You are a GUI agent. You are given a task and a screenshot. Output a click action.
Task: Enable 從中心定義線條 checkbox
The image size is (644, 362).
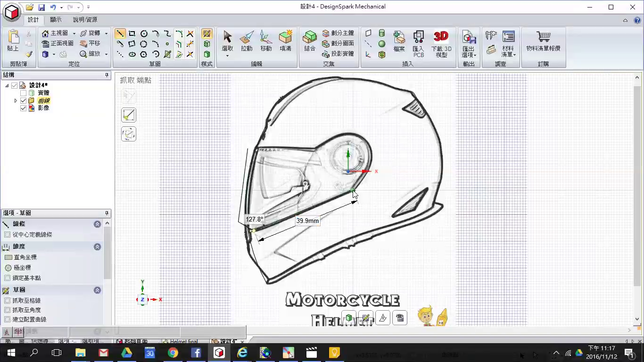(7, 235)
